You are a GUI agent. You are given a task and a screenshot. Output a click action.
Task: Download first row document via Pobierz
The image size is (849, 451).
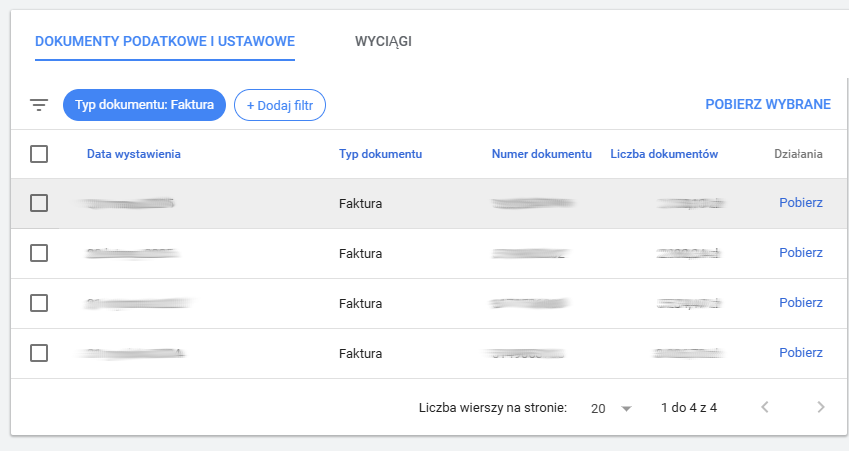tap(801, 202)
